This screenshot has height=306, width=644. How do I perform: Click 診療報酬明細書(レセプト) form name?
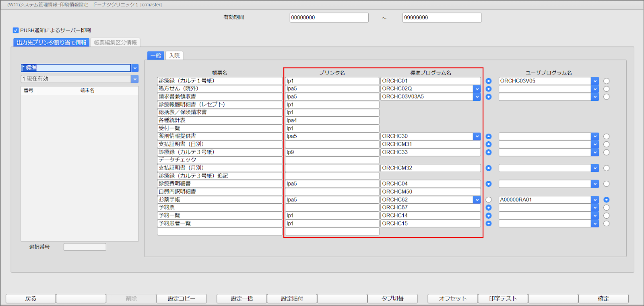pos(220,105)
